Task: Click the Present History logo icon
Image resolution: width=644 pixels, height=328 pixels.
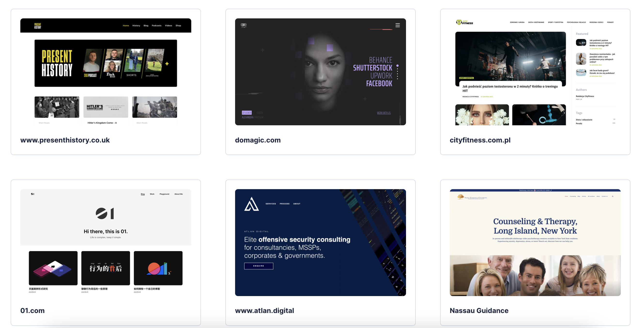Action: click(38, 26)
